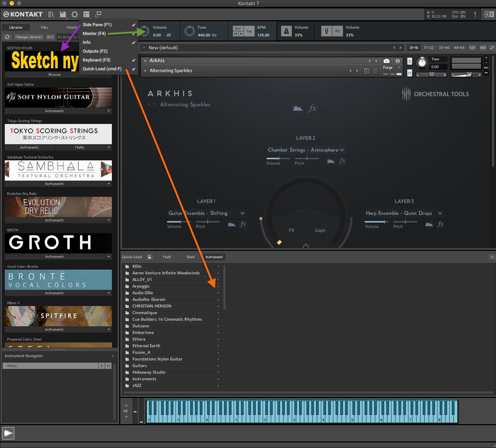Enable Outputs (F2) in the menu
The width and height of the screenshot is (496, 448).
click(x=109, y=51)
